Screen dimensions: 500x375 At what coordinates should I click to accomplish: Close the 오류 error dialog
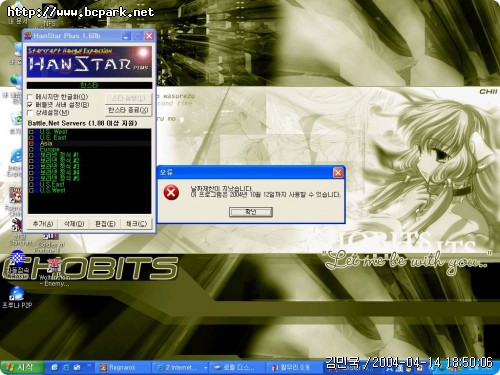338,172
